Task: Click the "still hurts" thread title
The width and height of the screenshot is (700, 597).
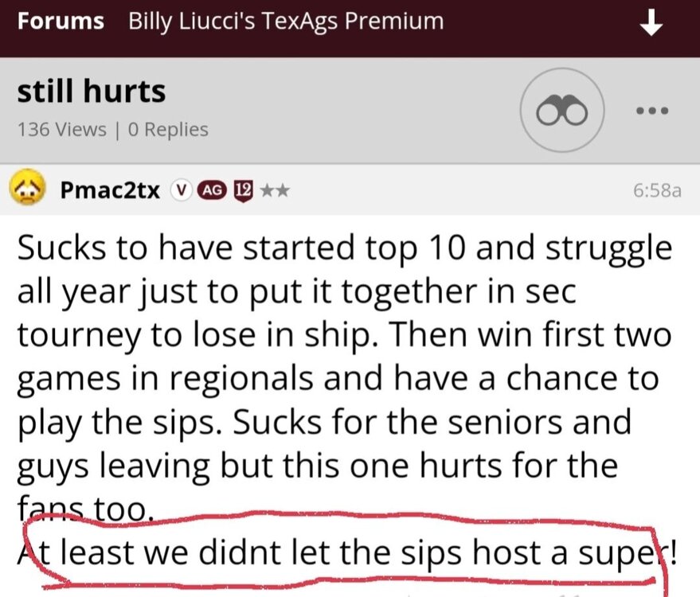Action: 92,92
